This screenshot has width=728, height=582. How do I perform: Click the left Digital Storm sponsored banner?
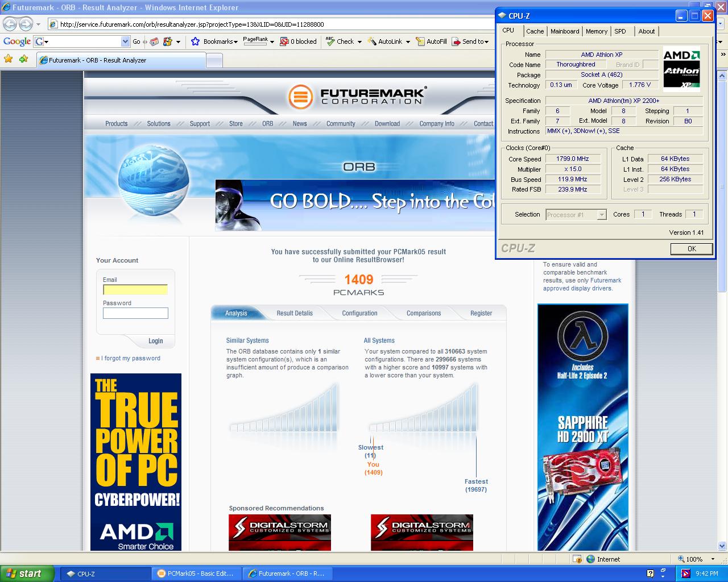[x=280, y=533]
